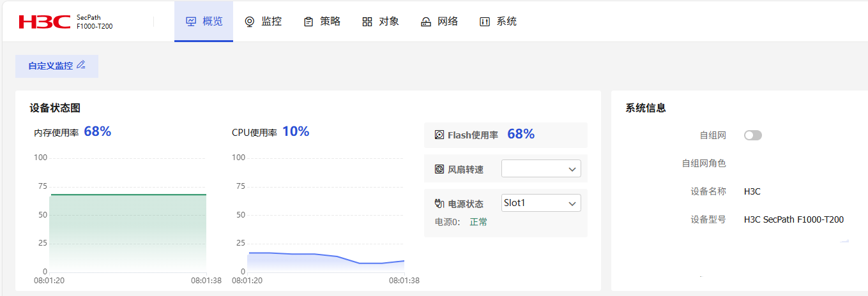
Task: Click the Flash使用率 disk icon
Action: (439, 135)
